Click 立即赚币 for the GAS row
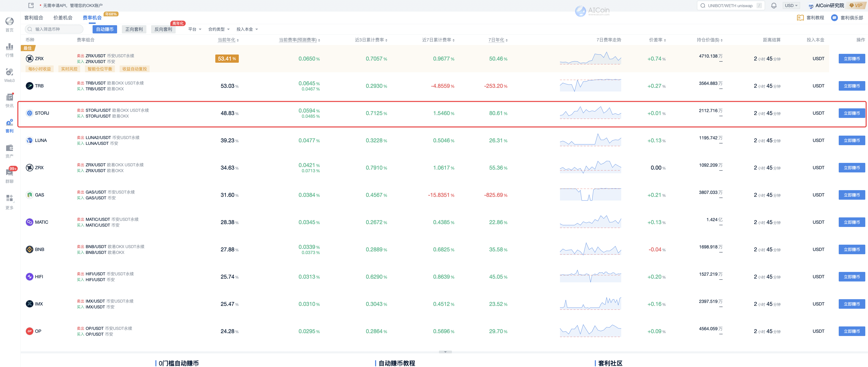The width and height of the screenshot is (868, 367). [851, 195]
